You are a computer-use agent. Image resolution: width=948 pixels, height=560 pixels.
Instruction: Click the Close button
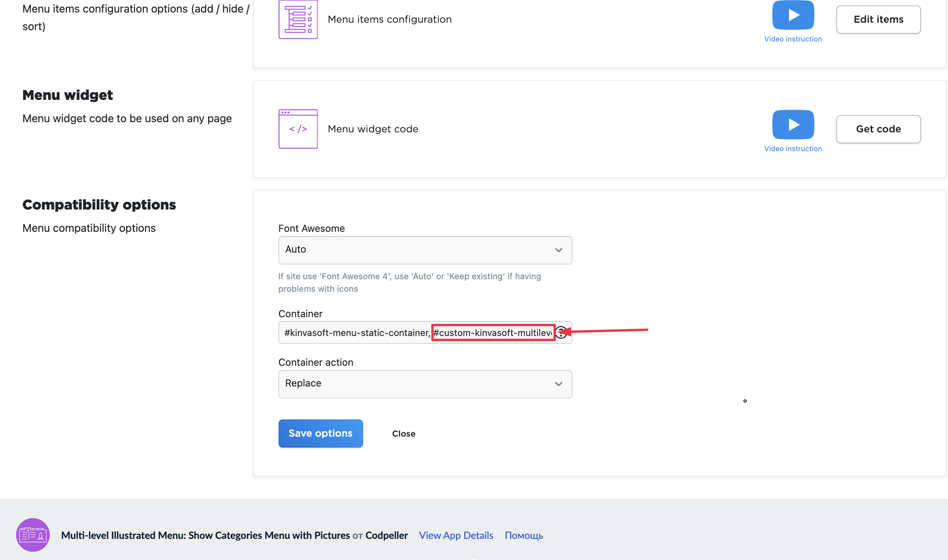coord(403,434)
